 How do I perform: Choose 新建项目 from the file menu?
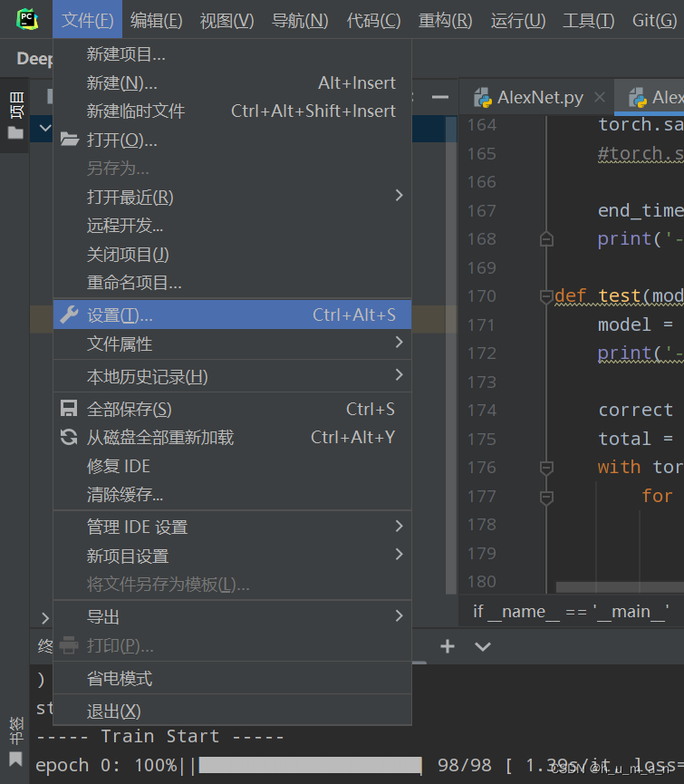coord(232,54)
